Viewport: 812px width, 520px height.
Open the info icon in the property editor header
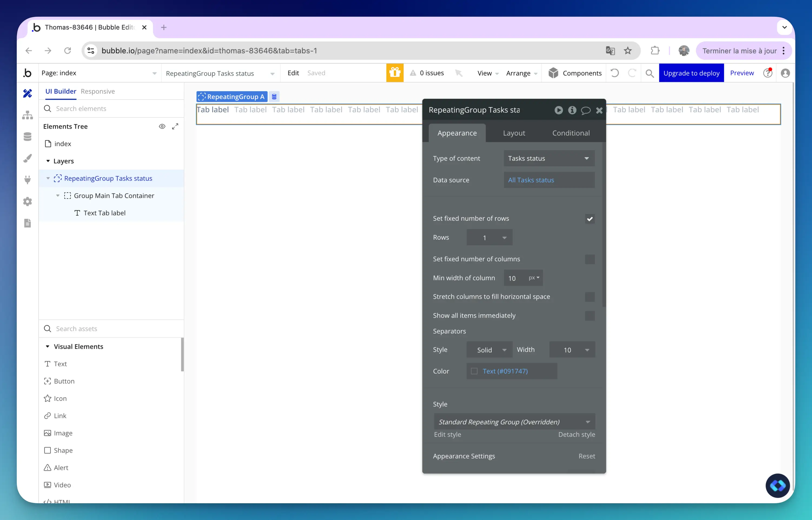[572, 110]
